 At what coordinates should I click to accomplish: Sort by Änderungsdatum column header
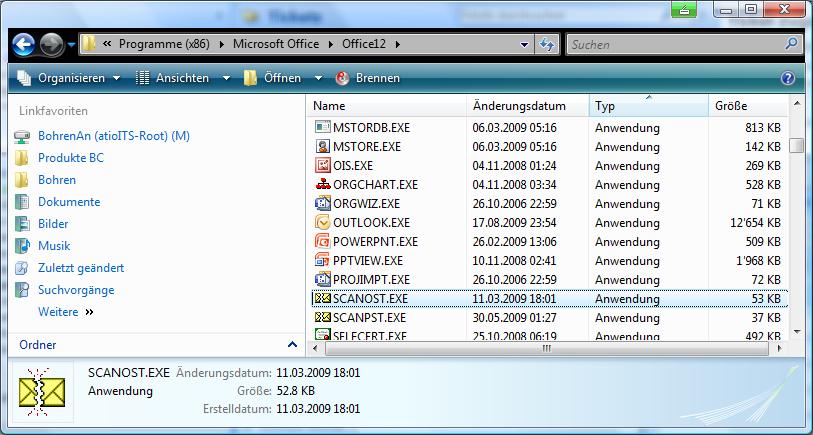point(527,106)
